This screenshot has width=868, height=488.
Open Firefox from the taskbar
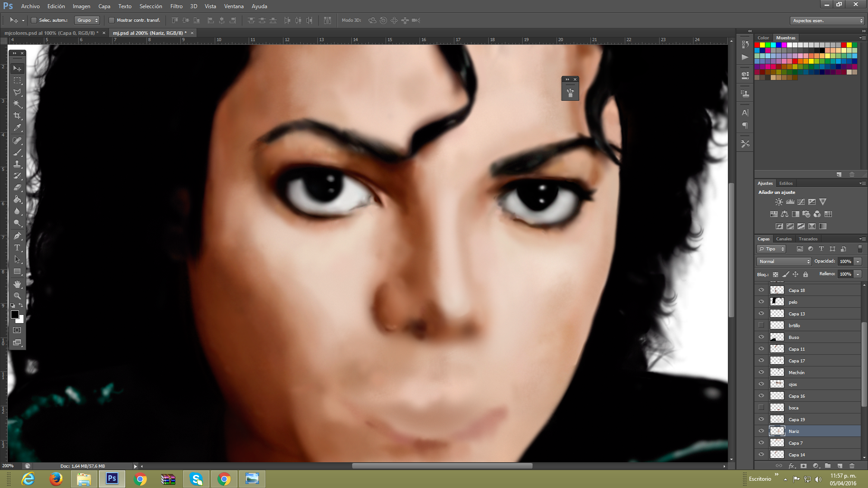pos(56,479)
